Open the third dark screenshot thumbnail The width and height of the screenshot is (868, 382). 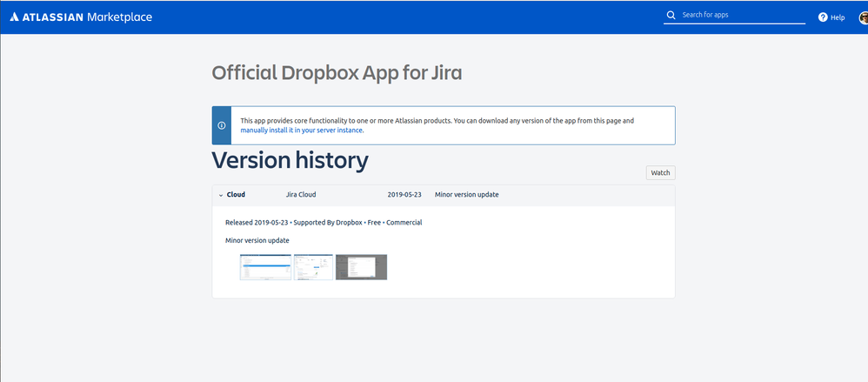[361, 267]
